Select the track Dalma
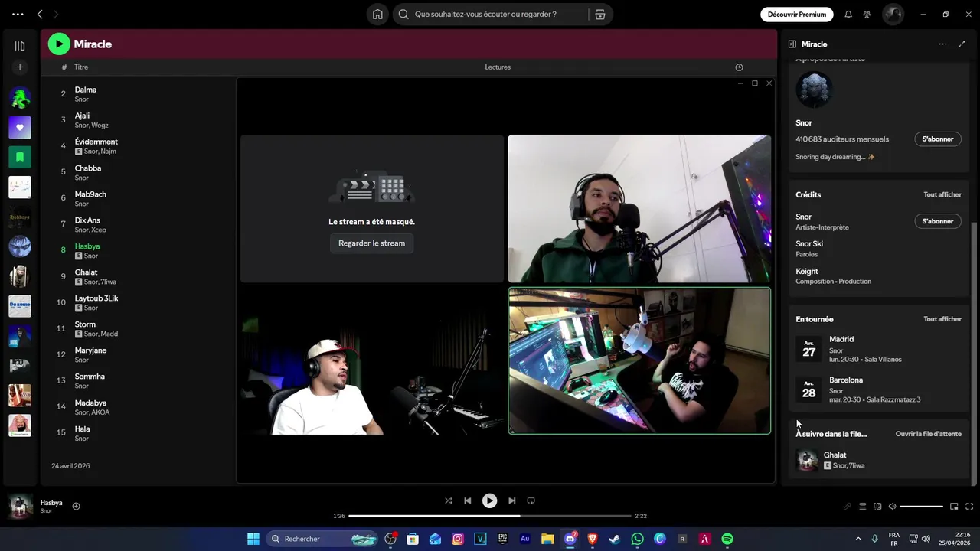This screenshot has height=551, width=980. coord(85,90)
